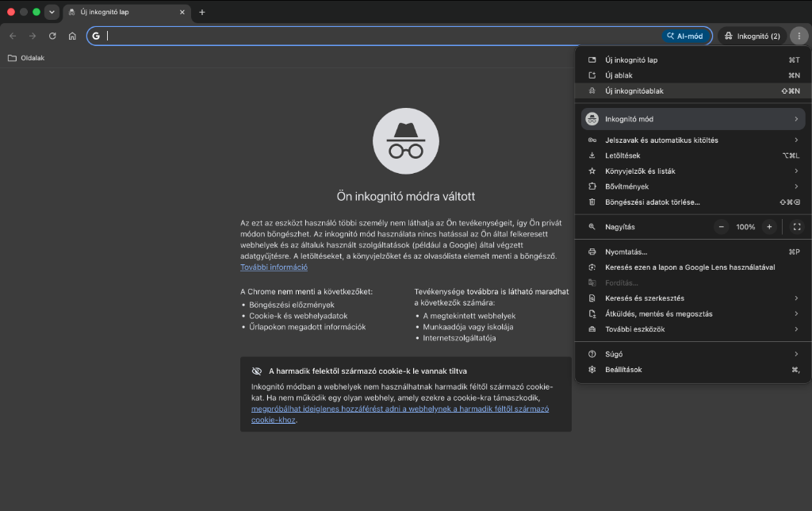
Task: Click the incognito avatar icon in menu
Action: [x=592, y=119]
